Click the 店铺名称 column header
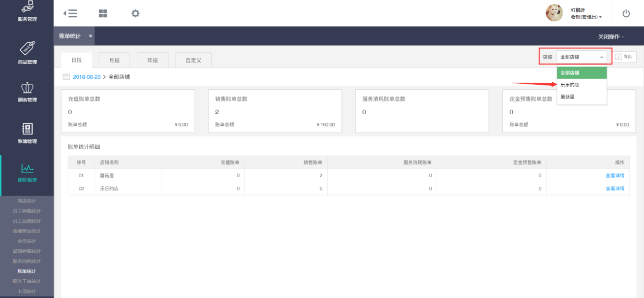 coord(109,162)
